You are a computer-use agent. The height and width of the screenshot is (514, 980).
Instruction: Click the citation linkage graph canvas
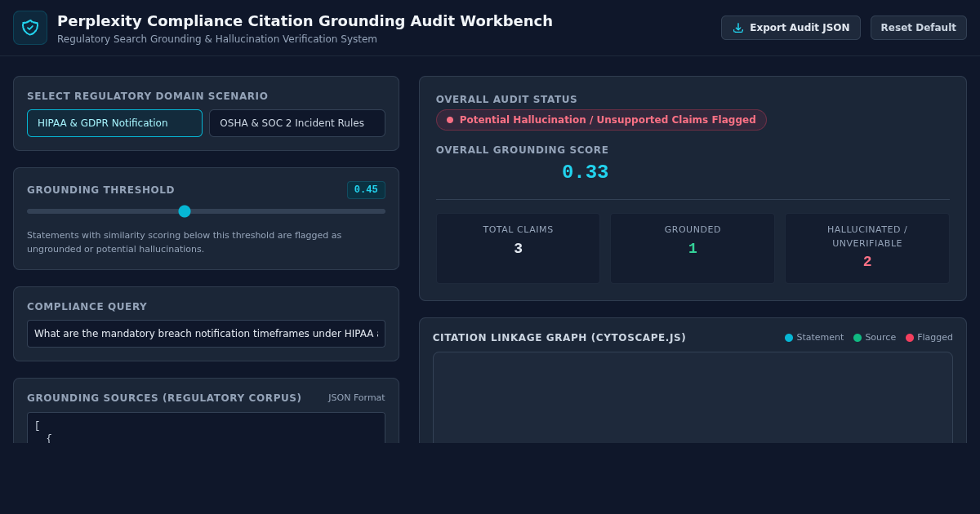pyautogui.click(x=693, y=398)
